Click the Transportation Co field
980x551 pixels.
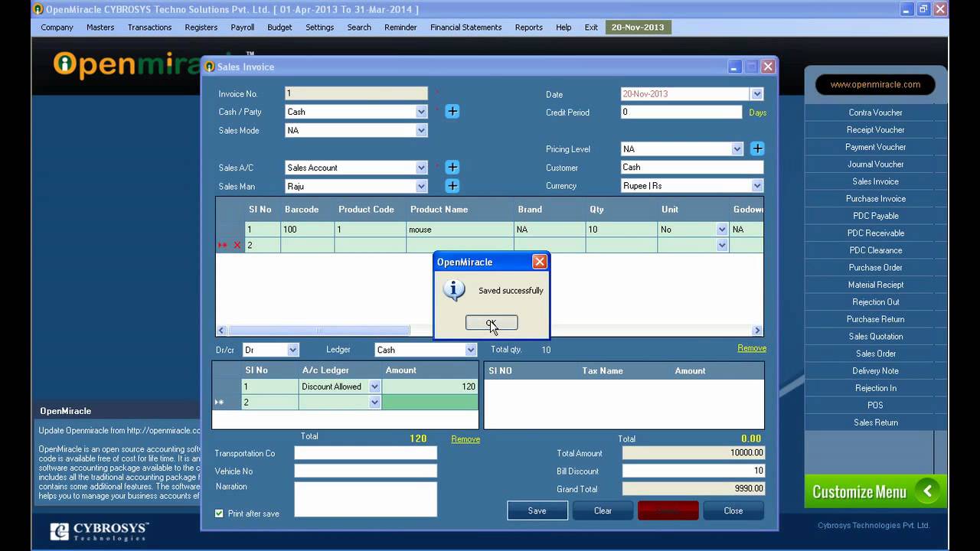point(365,453)
